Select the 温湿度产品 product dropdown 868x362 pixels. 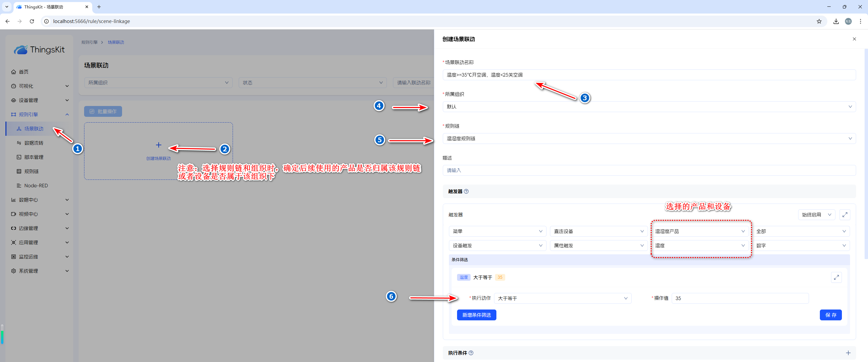(x=700, y=231)
